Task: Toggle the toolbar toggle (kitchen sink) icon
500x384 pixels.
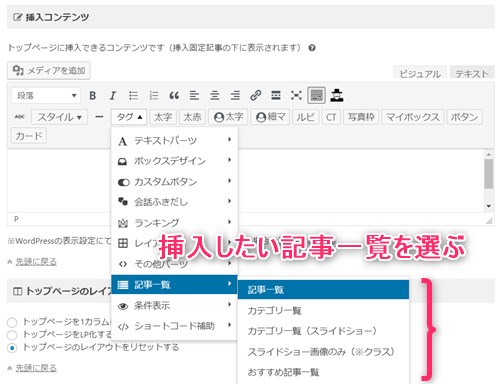Action: click(316, 96)
